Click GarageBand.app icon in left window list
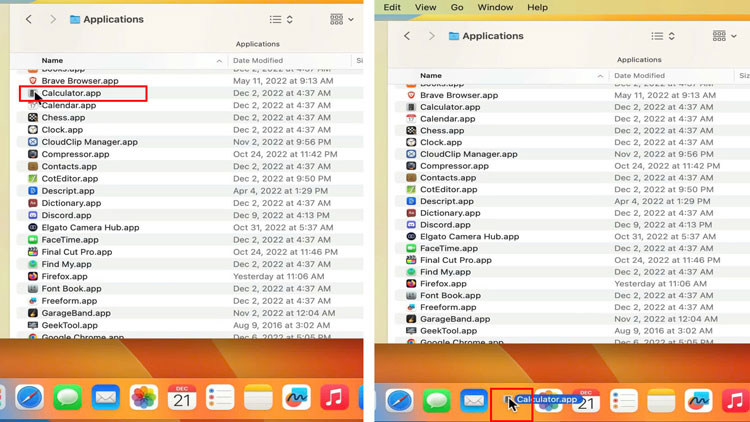750x422 pixels. [33, 313]
